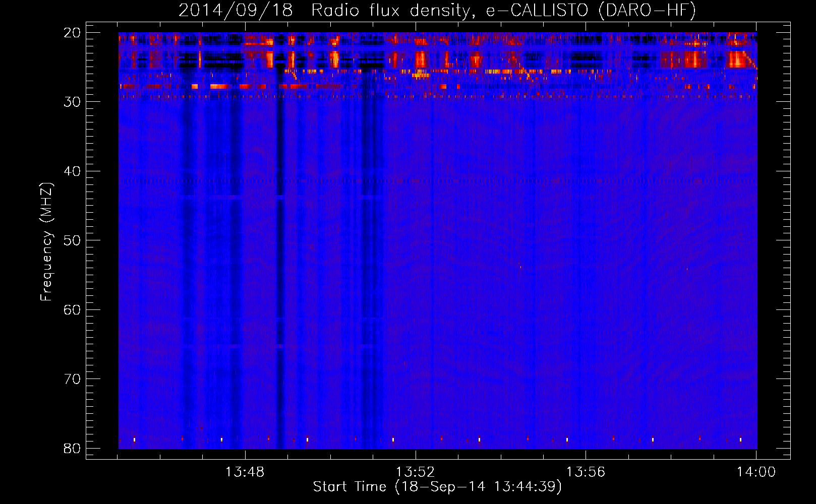
Task: Click the 13:52 time tick label
Action: [x=415, y=472]
